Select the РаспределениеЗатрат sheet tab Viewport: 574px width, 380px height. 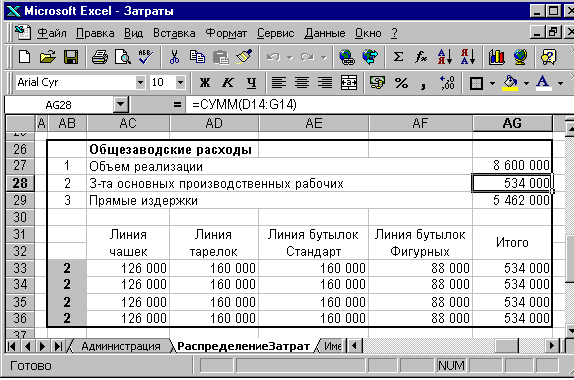(x=243, y=346)
